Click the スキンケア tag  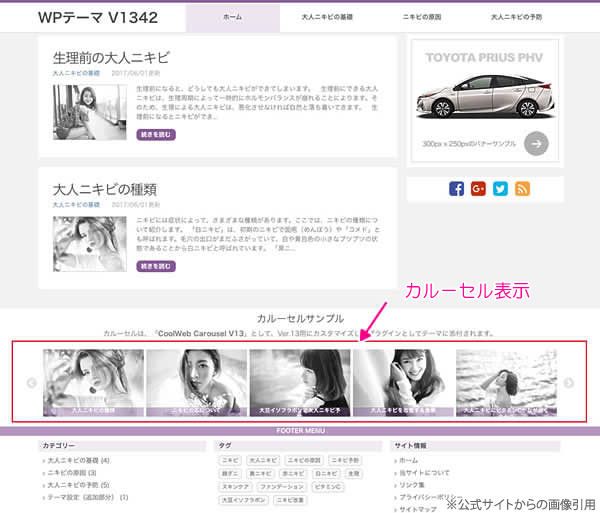(236, 487)
